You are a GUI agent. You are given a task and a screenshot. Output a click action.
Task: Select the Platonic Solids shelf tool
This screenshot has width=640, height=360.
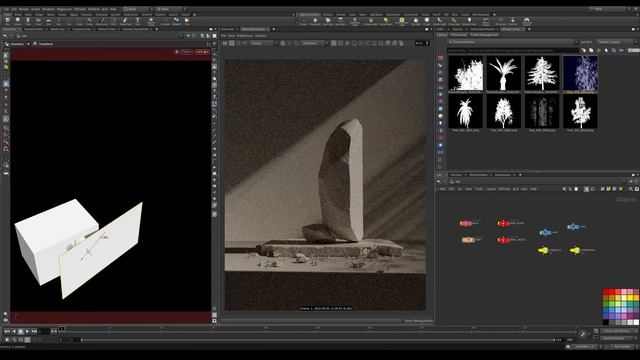tap(151, 21)
